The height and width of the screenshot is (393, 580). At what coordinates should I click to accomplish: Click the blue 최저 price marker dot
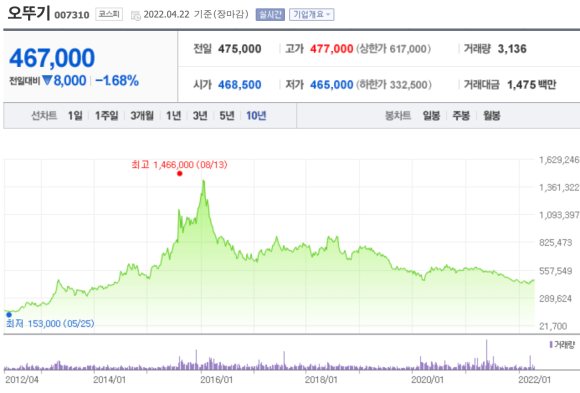pyautogui.click(x=9, y=315)
